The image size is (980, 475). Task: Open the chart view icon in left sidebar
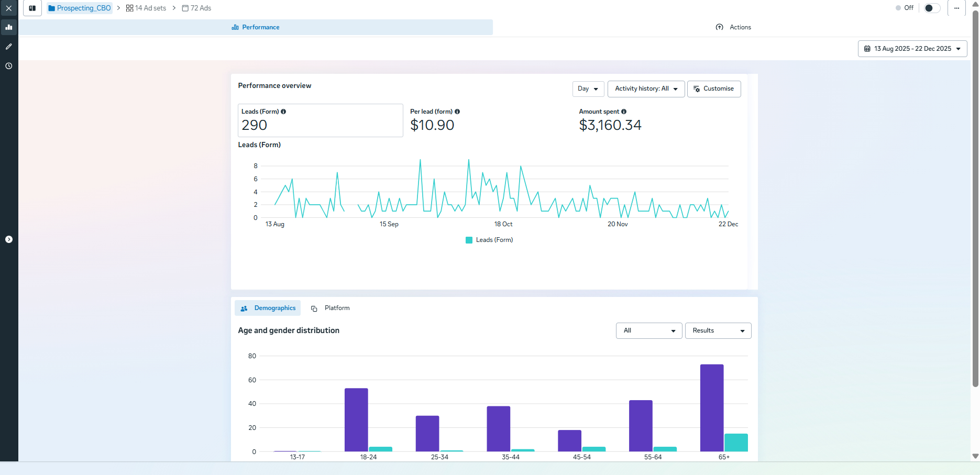9,27
